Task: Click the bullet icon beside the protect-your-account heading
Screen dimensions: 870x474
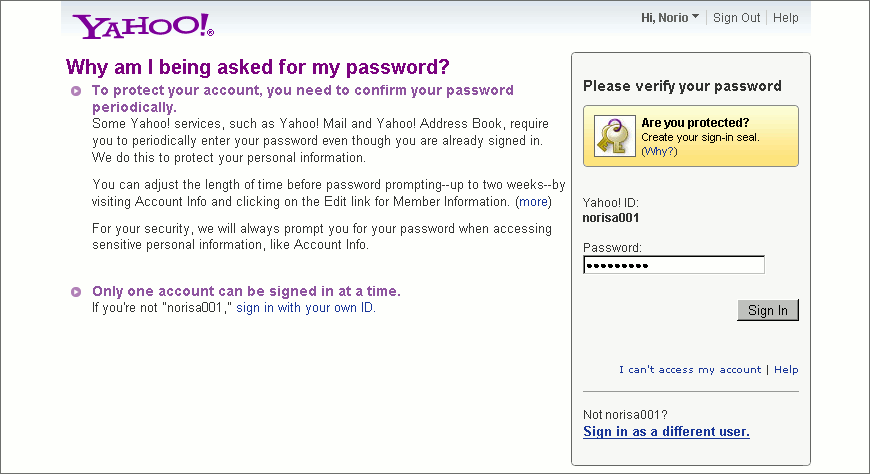Action: [76, 91]
